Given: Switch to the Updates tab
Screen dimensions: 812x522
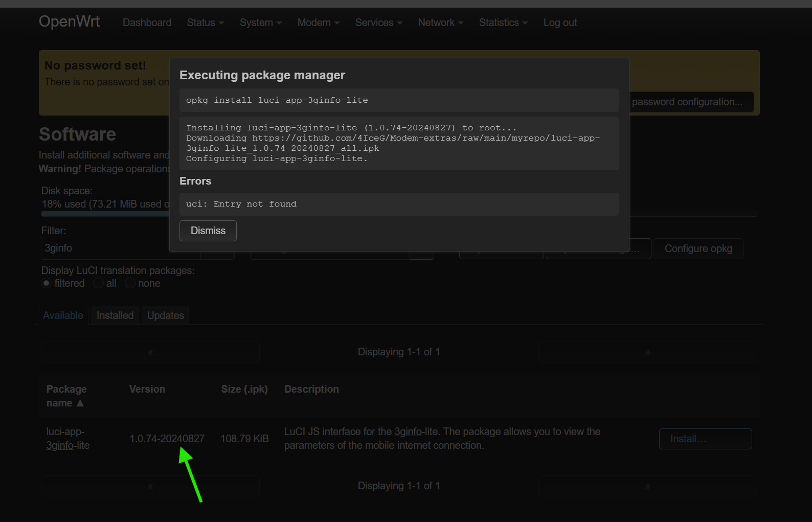Looking at the screenshot, I should [166, 315].
